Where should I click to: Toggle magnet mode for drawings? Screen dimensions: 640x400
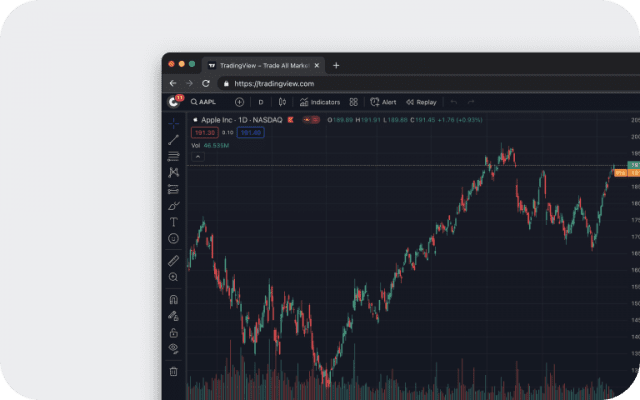pos(173,299)
